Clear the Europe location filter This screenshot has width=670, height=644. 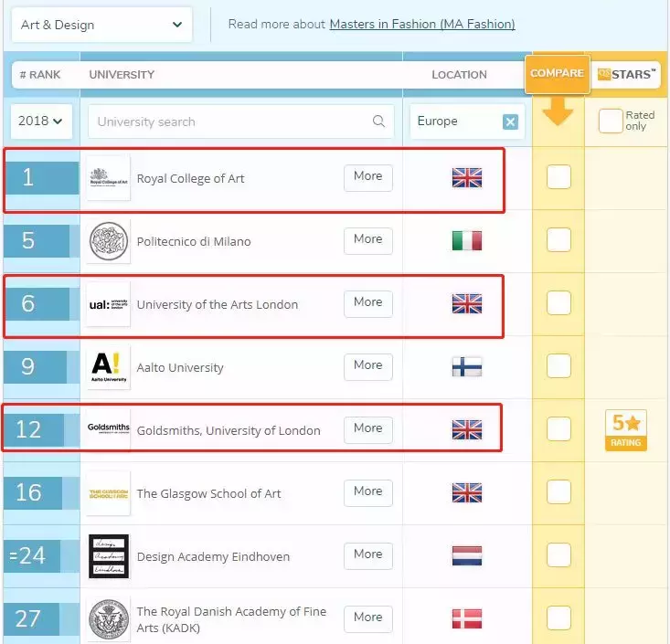pos(510,121)
